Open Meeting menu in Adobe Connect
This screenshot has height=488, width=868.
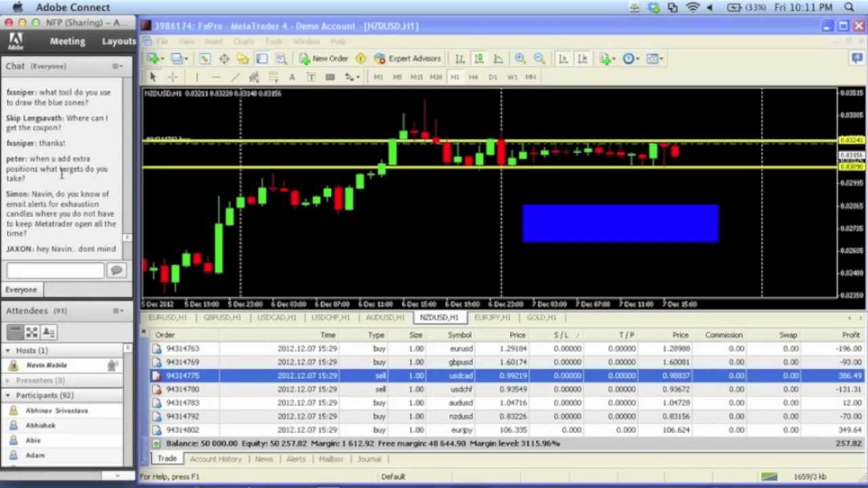(67, 41)
